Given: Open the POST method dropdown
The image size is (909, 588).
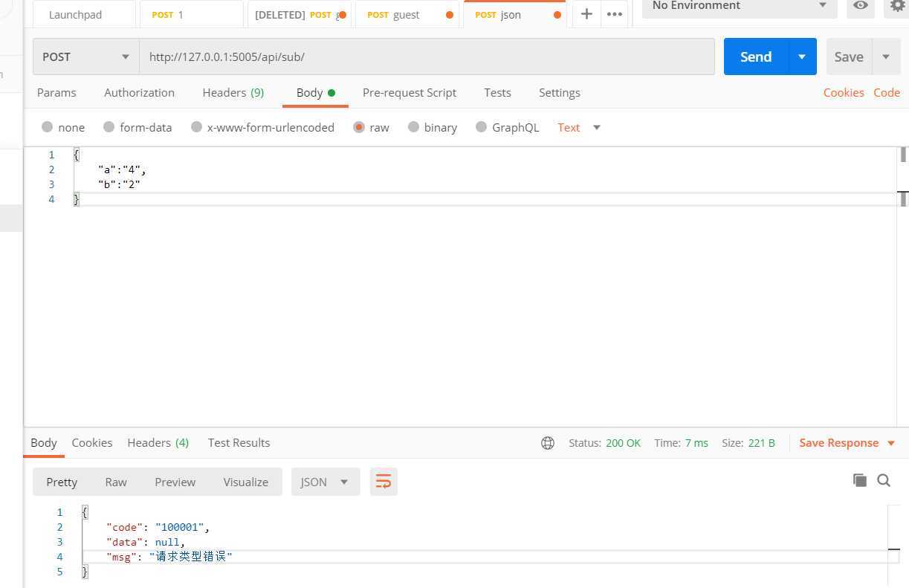Looking at the screenshot, I should click(x=85, y=56).
